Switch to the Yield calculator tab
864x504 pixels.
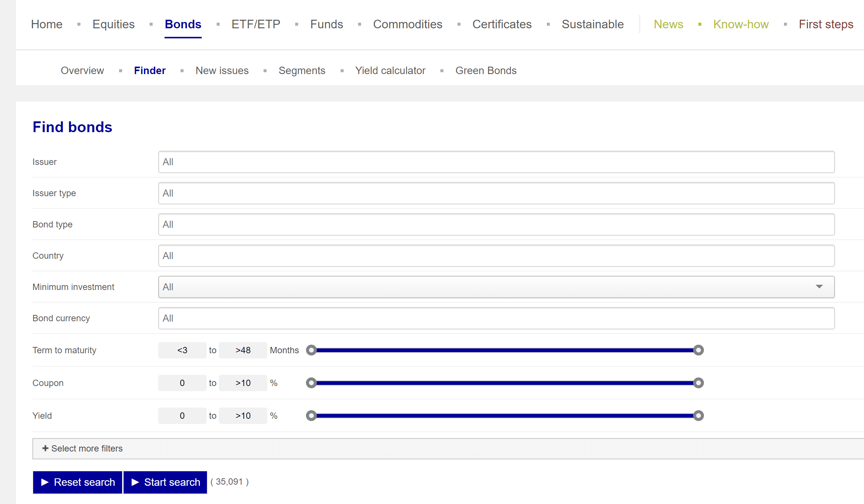click(x=390, y=70)
